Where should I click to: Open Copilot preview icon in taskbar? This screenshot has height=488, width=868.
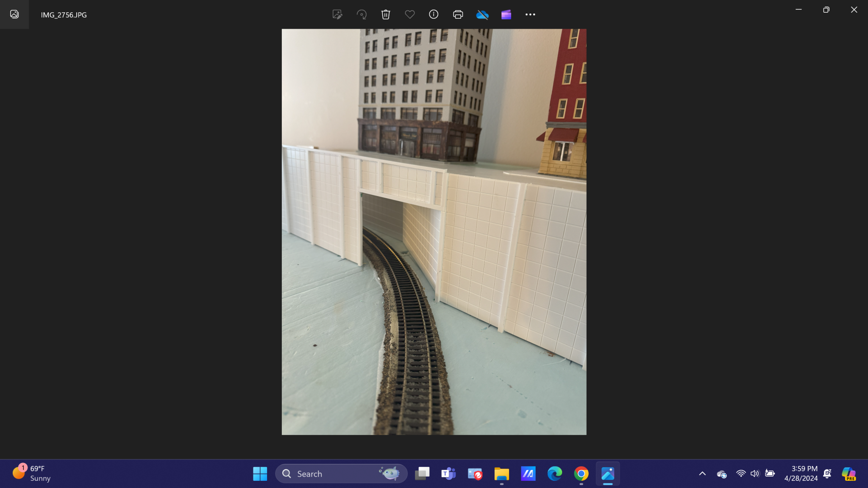point(849,474)
